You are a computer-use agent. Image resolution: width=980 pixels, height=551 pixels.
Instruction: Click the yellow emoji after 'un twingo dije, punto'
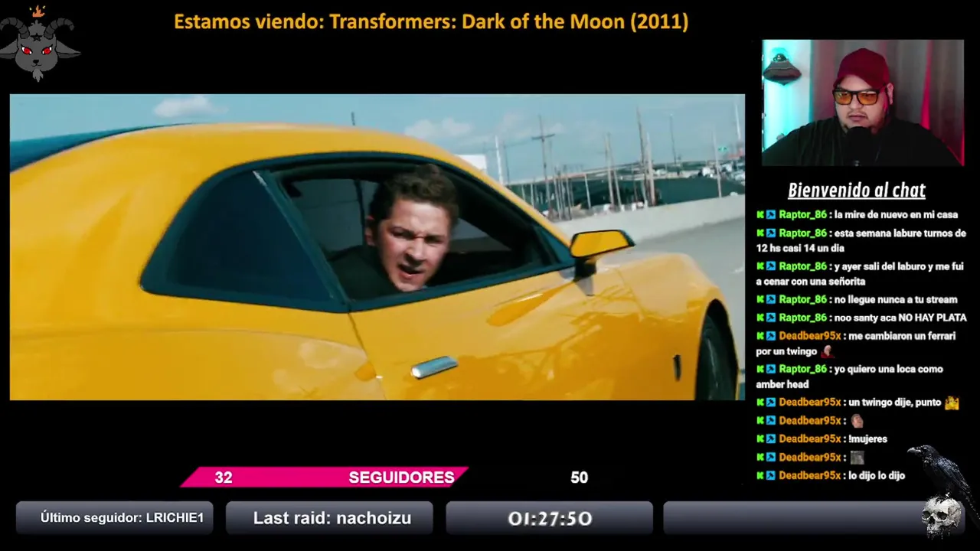952,403
